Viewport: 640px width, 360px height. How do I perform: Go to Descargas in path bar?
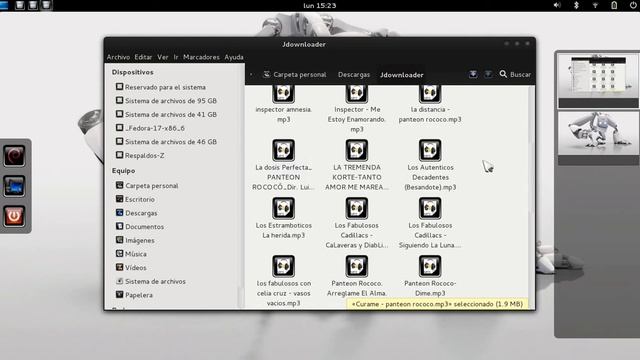point(354,75)
